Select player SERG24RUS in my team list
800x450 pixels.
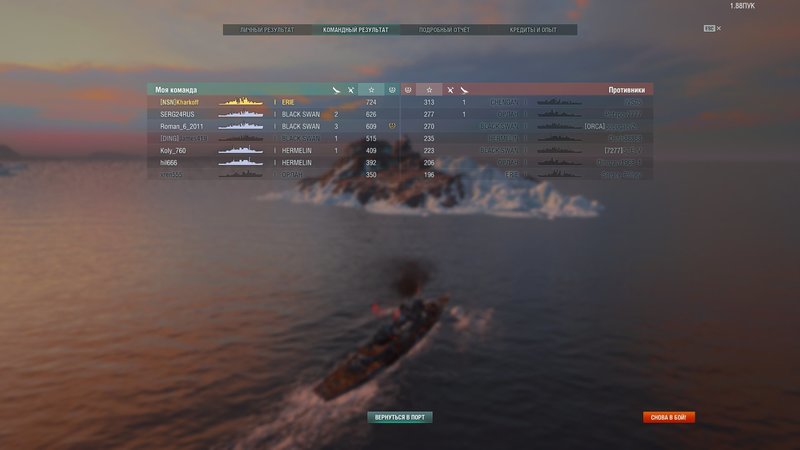tap(177, 114)
